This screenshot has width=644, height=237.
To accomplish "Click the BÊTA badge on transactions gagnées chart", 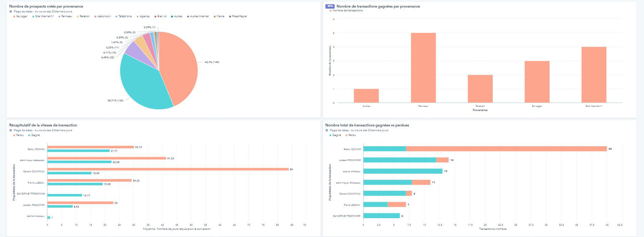I will pos(330,6).
